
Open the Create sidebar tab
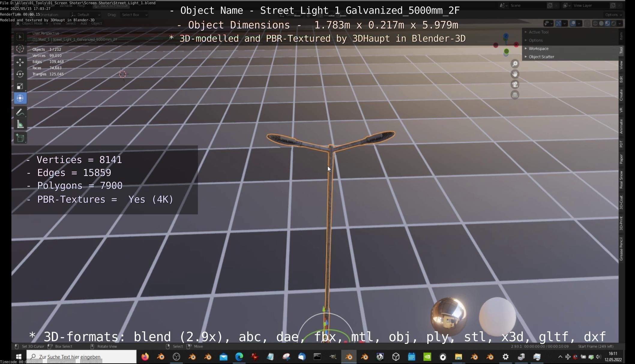pyautogui.click(x=621, y=95)
